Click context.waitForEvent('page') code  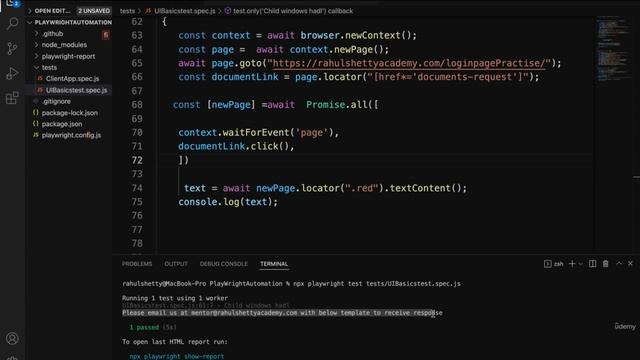click(x=258, y=133)
